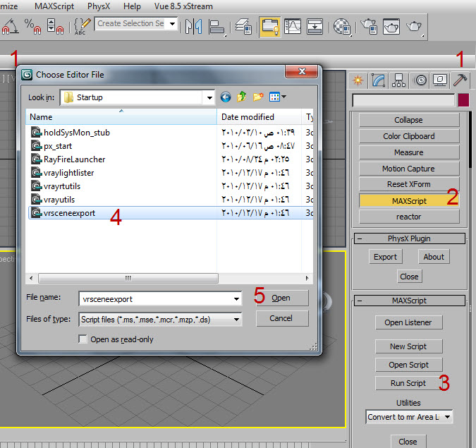
Task: Click the Color Clipboard utility button
Action: (409, 136)
